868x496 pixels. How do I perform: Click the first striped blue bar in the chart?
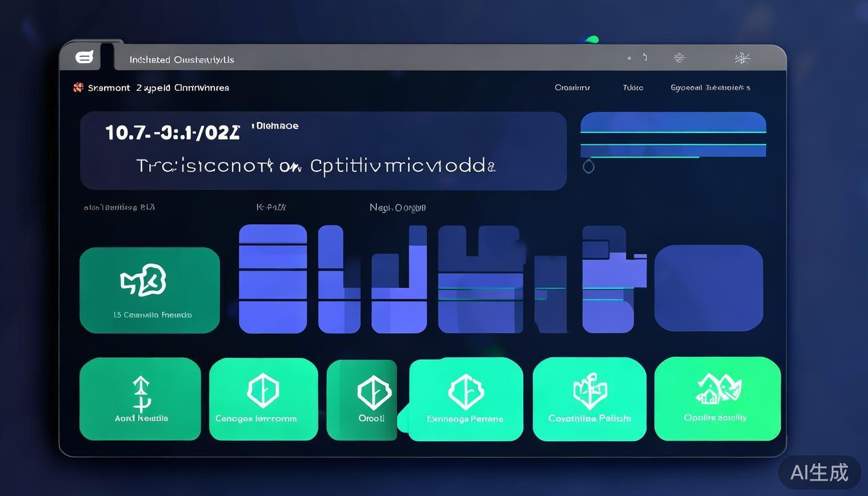coord(273,278)
